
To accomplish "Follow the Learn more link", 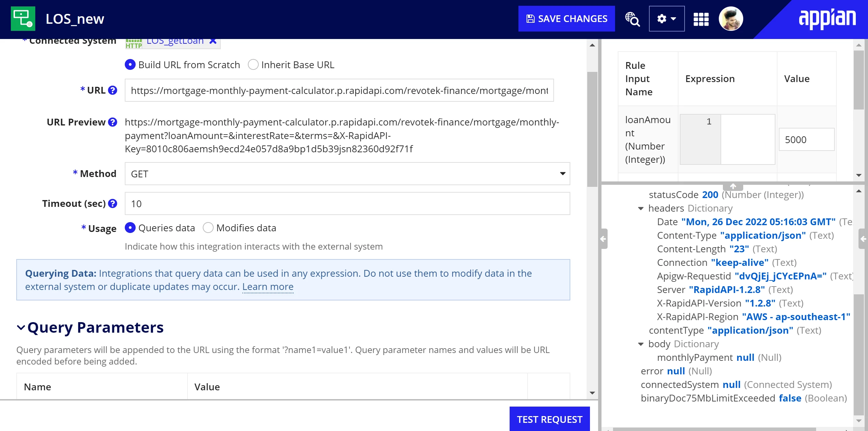I will click(x=268, y=287).
